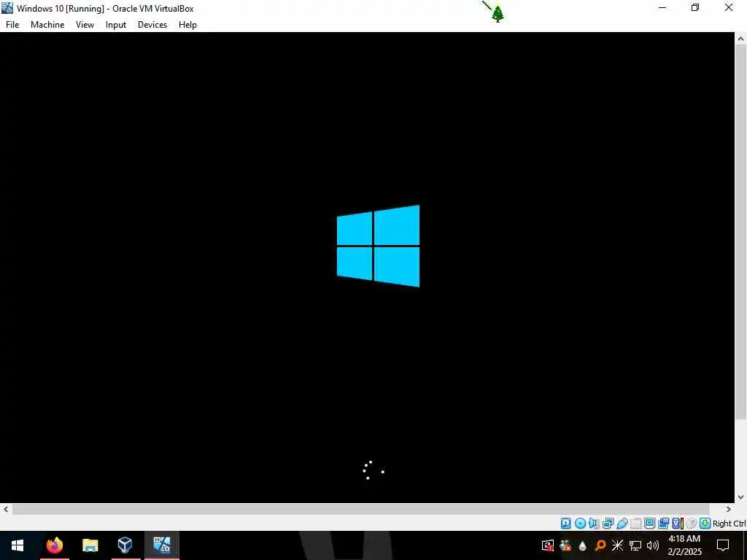The image size is (747, 560).
Task: Open the Input menu
Action: [116, 25]
